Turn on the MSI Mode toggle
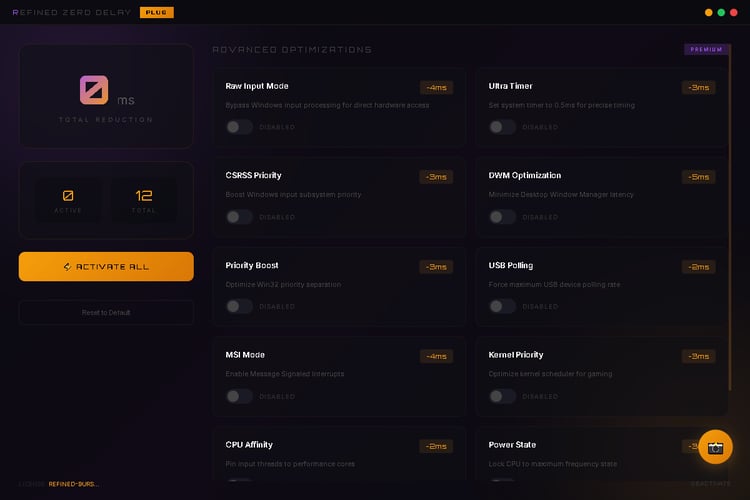 coord(239,396)
